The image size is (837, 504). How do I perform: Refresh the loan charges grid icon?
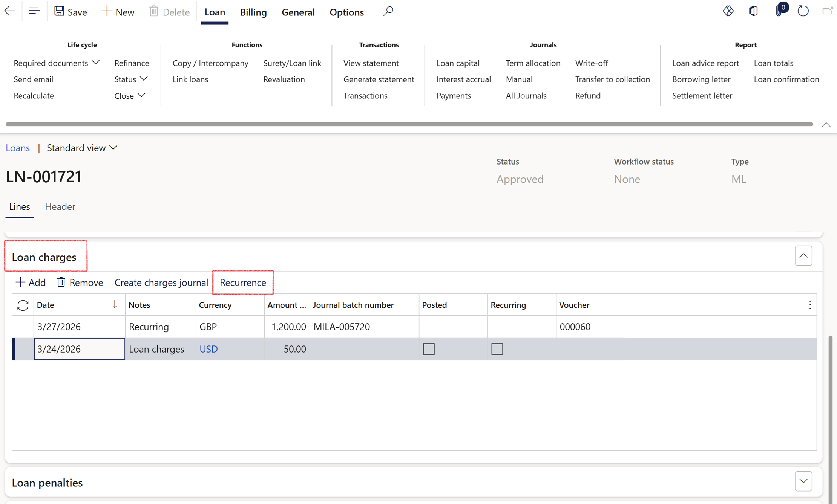(23, 305)
